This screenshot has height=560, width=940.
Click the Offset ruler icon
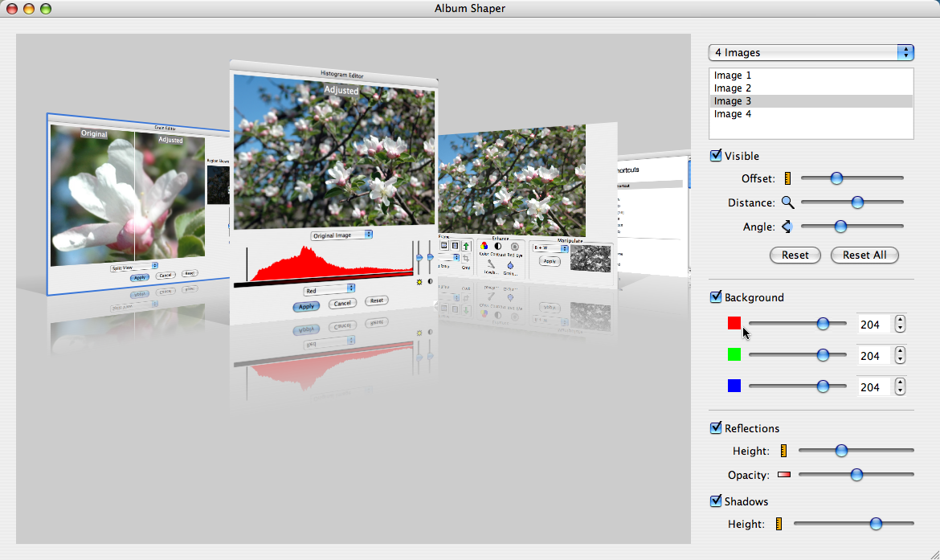coord(787,178)
